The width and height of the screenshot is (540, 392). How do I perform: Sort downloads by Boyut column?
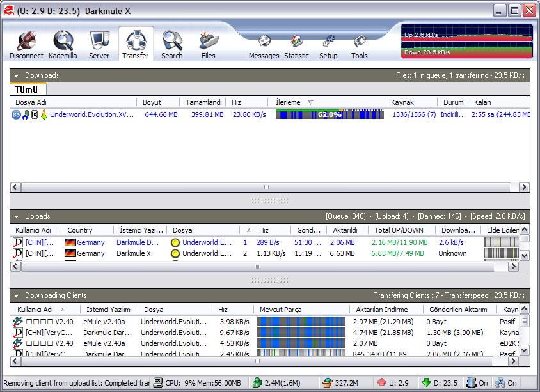(158, 102)
